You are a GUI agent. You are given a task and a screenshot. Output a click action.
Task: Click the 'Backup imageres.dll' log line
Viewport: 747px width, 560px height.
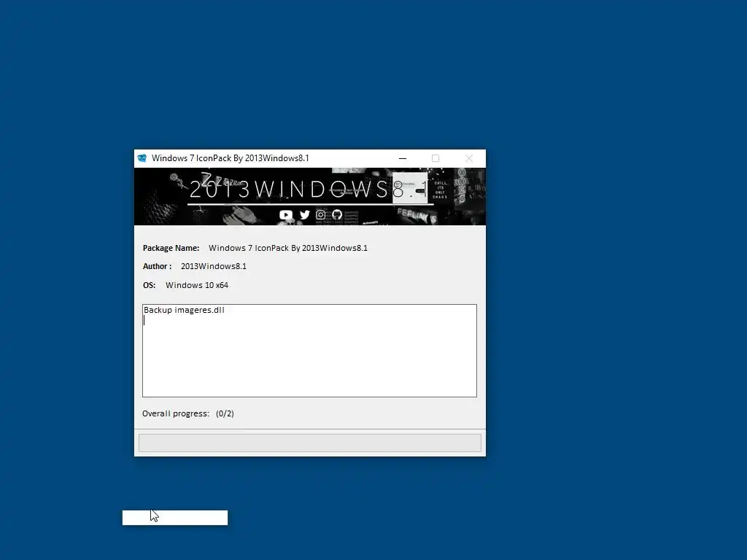click(184, 310)
